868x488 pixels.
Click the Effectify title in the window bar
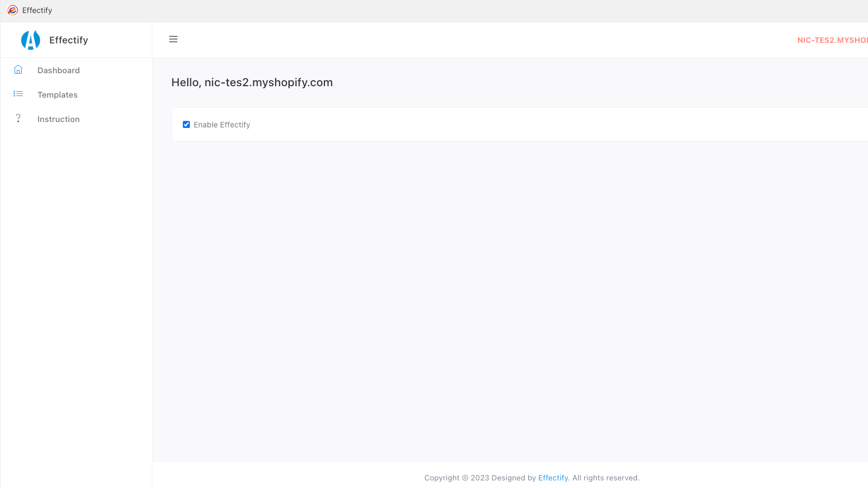37,10
